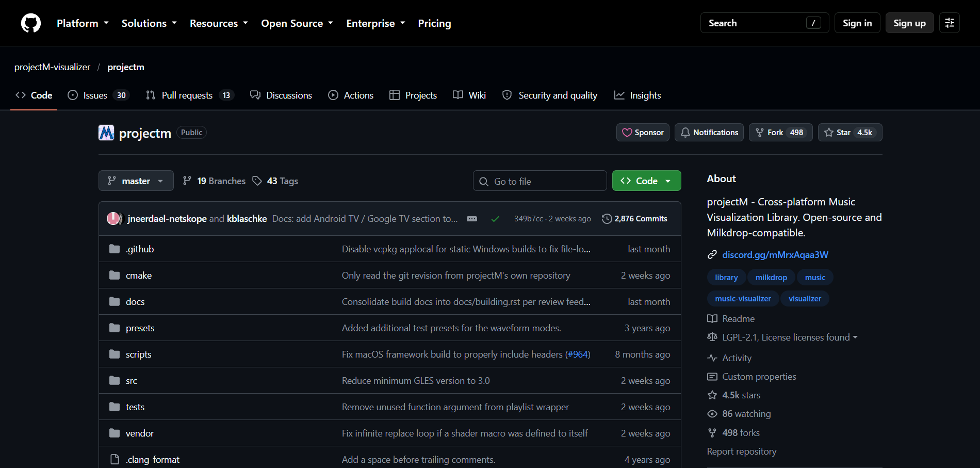Click the branch icon beside 19 Branches
Screen dimensions: 980x468
(x=187, y=181)
